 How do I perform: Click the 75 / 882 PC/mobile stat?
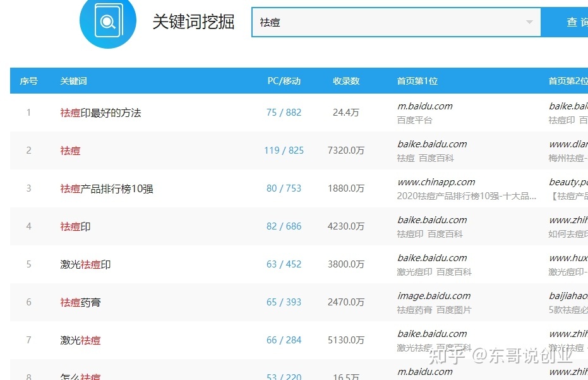pos(284,113)
